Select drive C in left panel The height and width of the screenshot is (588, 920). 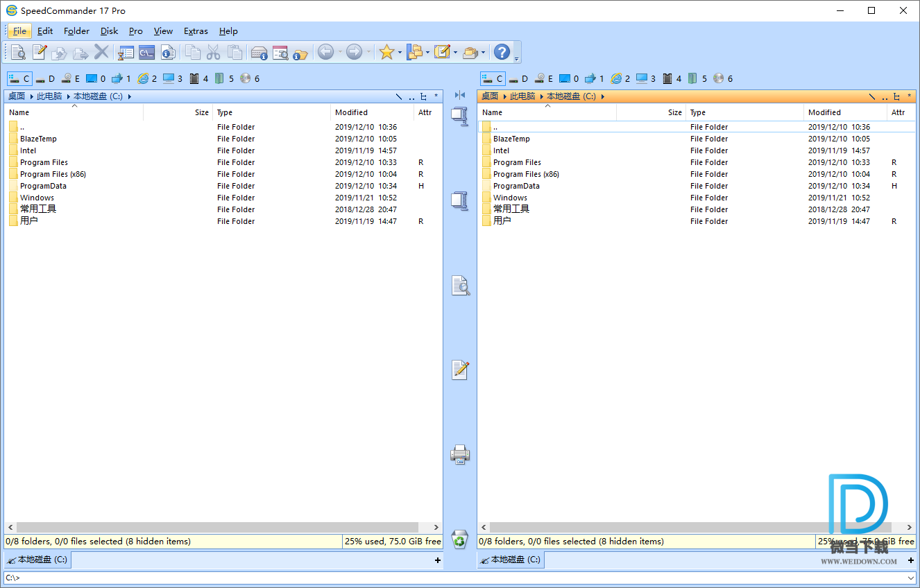(19, 79)
